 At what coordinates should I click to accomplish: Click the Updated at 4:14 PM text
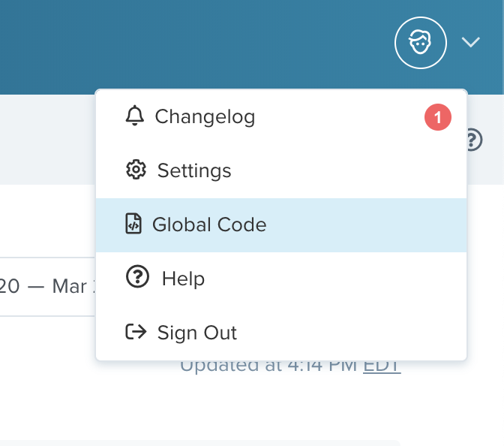(x=270, y=366)
